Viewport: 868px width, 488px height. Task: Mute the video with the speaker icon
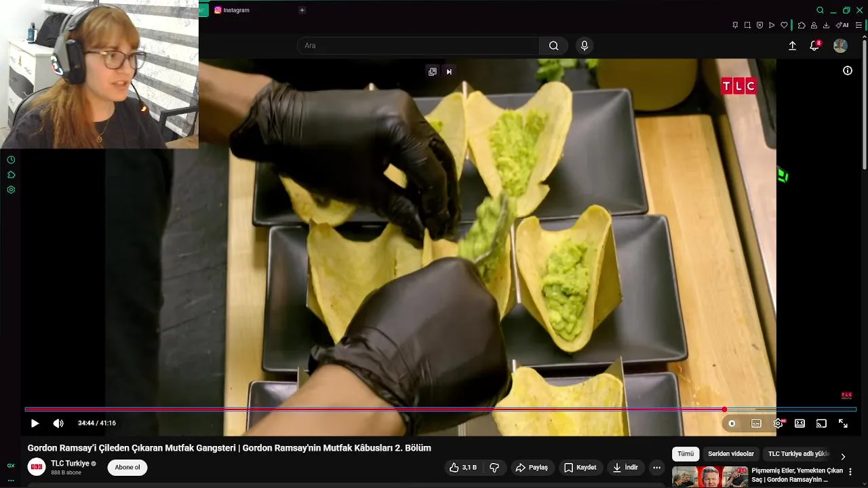[58, 424]
